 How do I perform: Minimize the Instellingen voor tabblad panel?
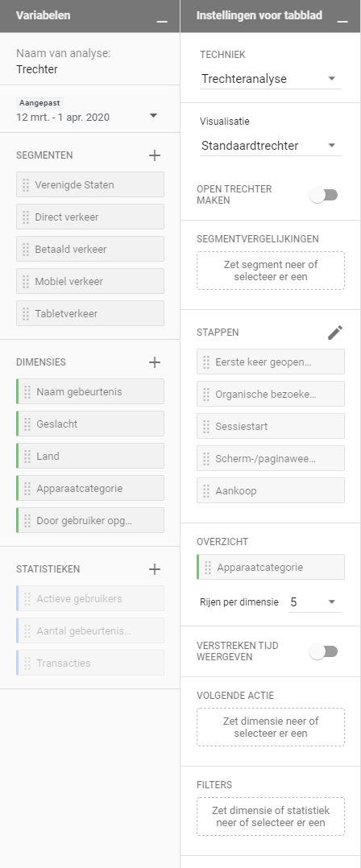pos(342,17)
